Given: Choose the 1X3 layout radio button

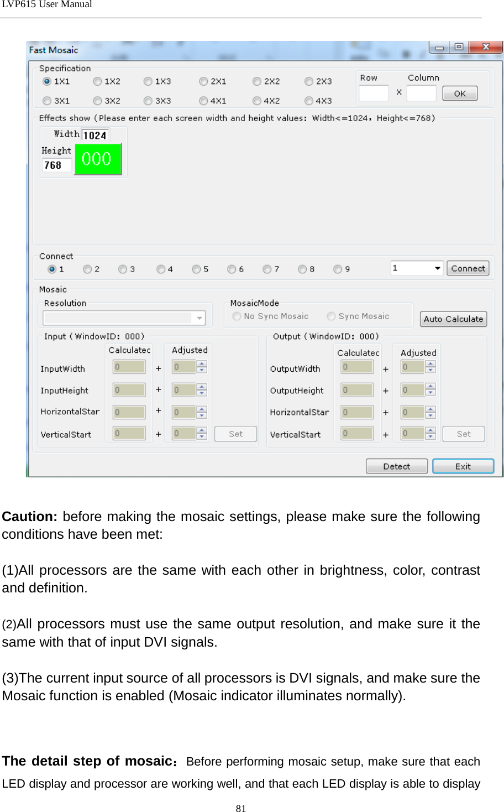Looking at the screenshot, I should pyautogui.click(x=148, y=81).
